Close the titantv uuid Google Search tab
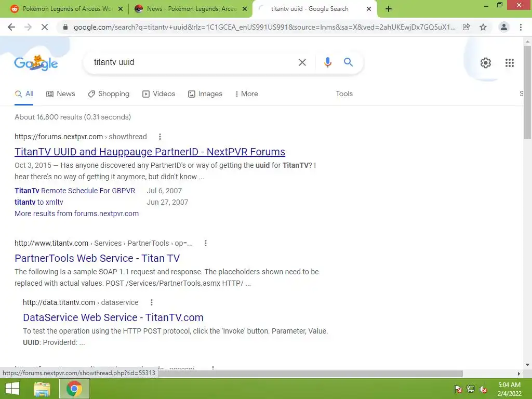This screenshot has width=532, height=399. tap(369, 9)
